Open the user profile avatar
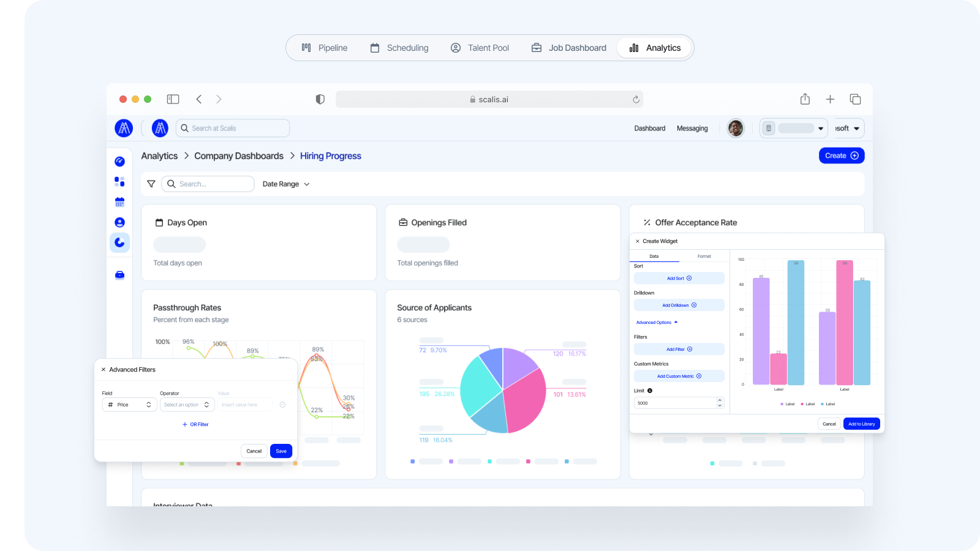The width and height of the screenshot is (980, 551). point(735,128)
